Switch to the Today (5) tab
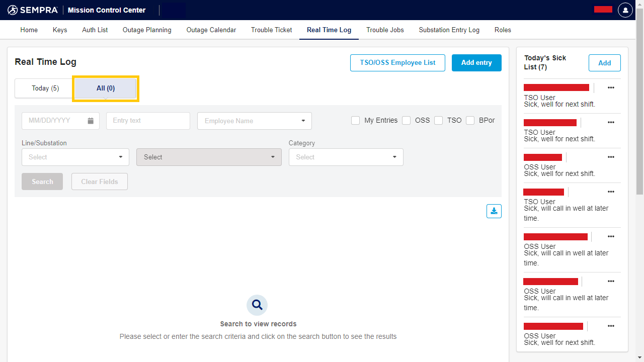Viewport: 644px width, 362px height. click(45, 88)
